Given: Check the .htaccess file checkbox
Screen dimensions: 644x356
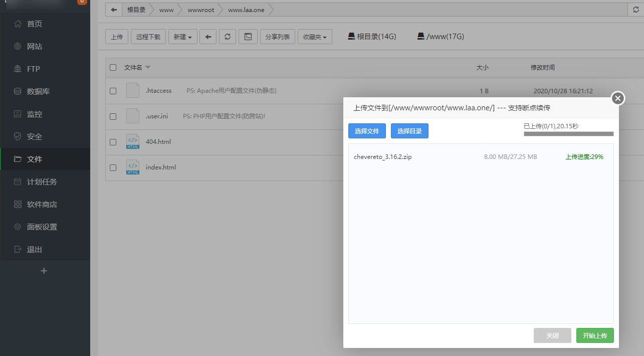Looking at the screenshot, I should click(113, 91).
